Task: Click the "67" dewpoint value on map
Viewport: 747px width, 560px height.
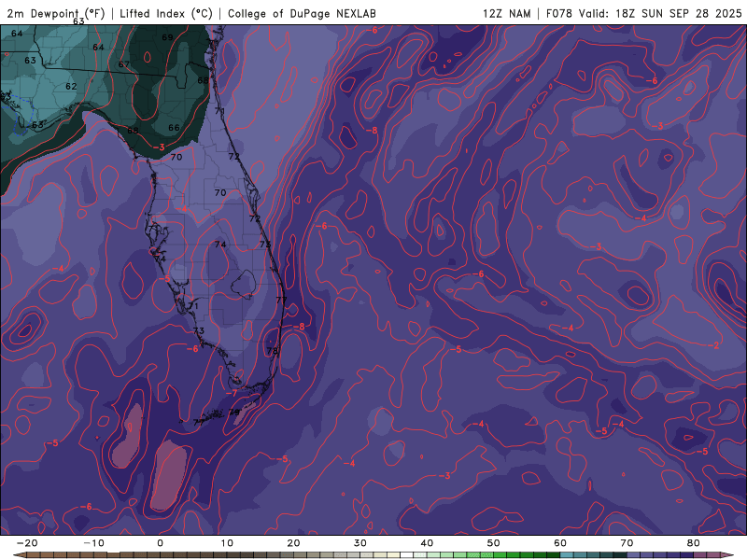Action: coord(124,64)
